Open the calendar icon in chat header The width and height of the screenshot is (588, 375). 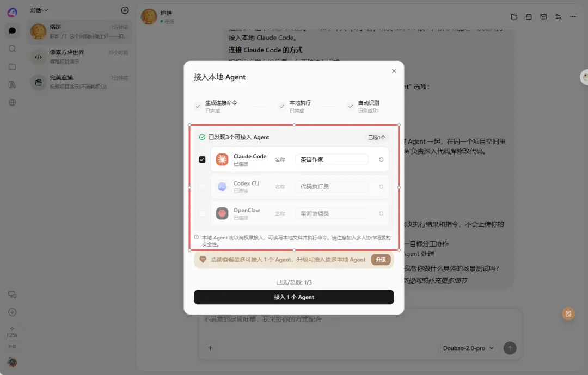coord(529,16)
